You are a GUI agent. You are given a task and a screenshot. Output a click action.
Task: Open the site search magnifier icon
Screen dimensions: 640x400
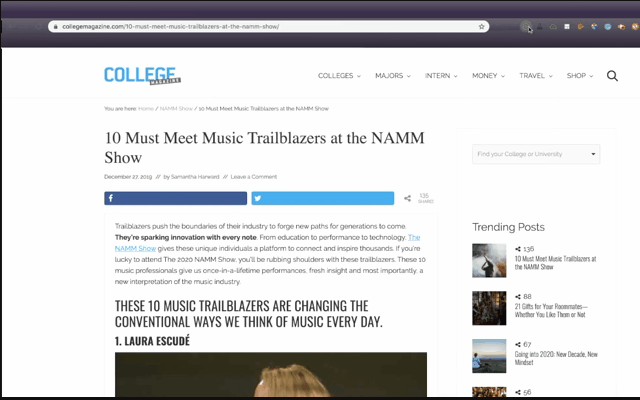point(612,76)
